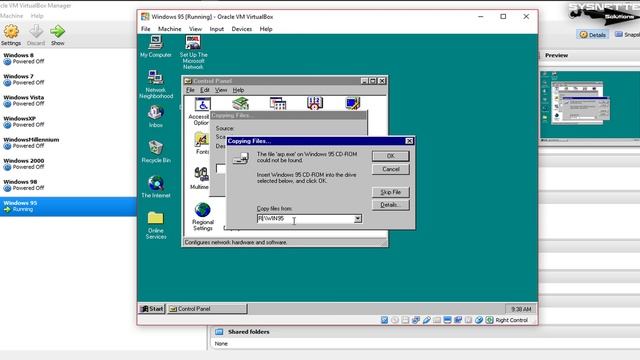Select Windows Vista VM in the list

click(x=68, y=101)
